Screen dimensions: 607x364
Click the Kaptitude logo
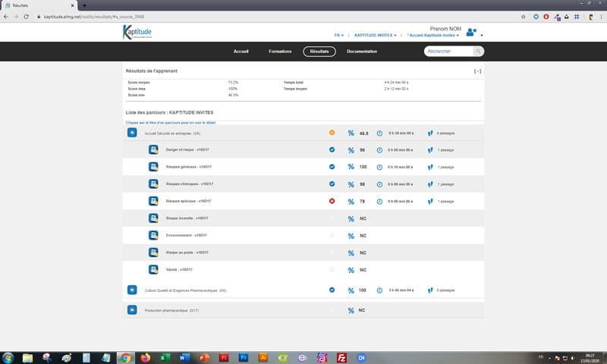[x=137, y=32]
